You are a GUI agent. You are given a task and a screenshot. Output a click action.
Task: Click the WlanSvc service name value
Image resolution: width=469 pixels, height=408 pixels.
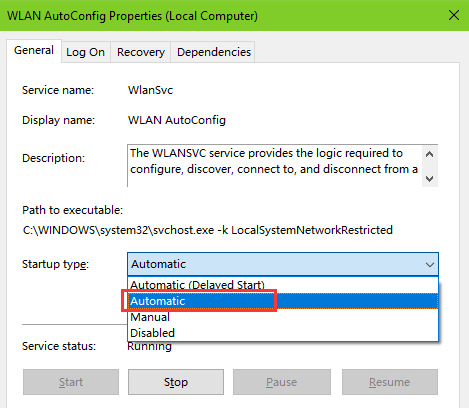[x=151, y=90]
